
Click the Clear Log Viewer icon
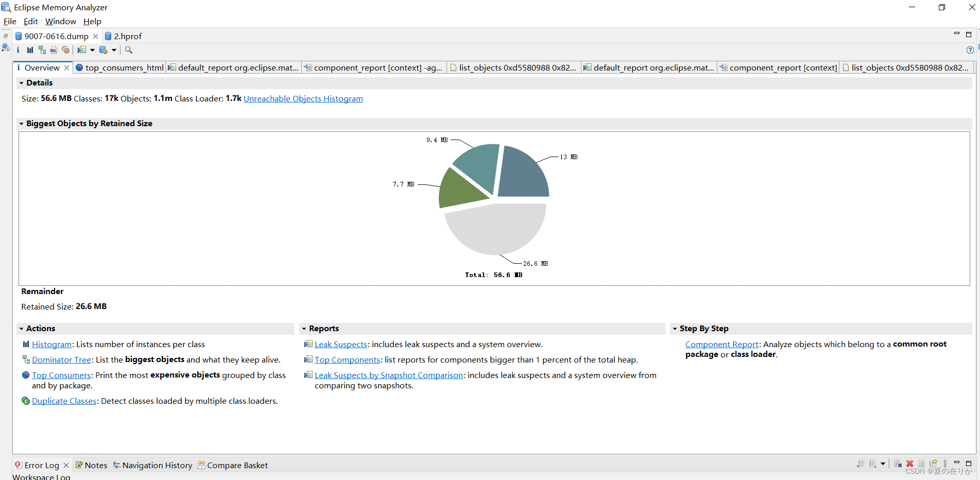pyautogui.click(x=898, y=464)
